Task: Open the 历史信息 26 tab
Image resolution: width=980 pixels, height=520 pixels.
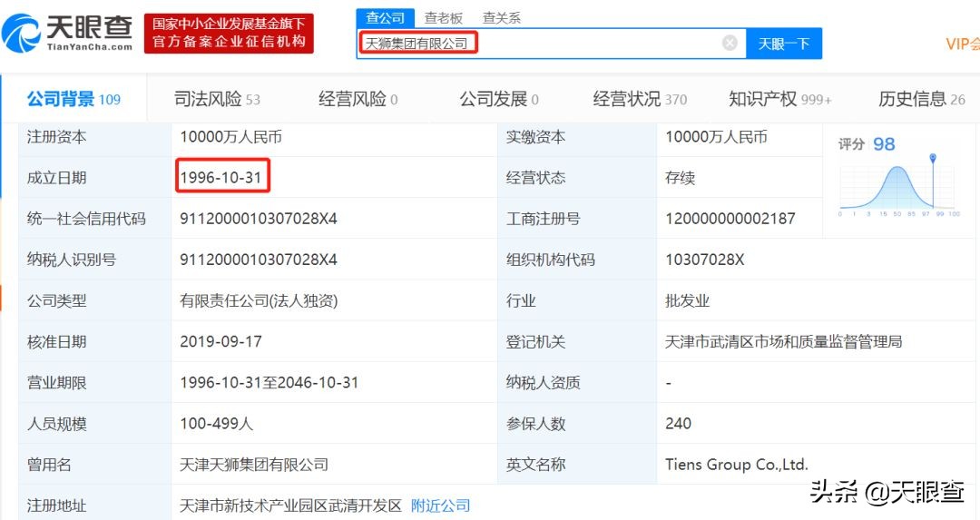Action: pos(922,99)
